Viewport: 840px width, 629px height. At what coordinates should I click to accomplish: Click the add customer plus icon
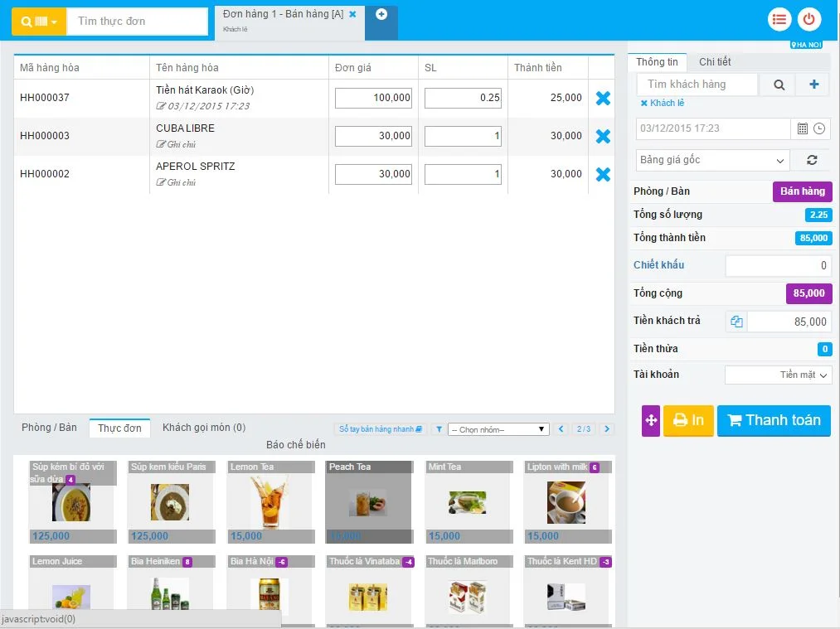[813, 84]
